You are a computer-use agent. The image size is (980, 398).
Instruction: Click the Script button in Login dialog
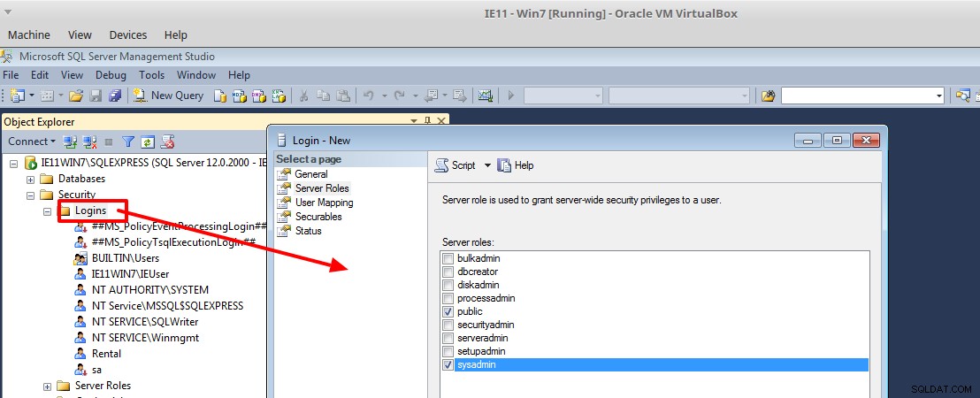pos(456,165)
